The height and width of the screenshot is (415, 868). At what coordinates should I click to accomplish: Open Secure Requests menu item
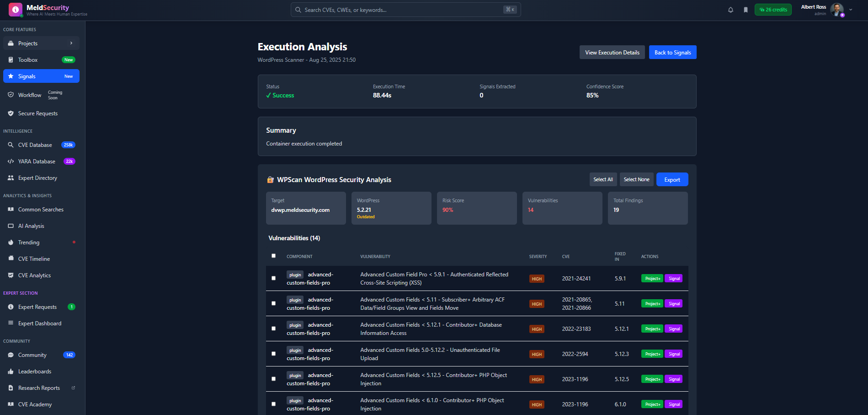point(41,113)
